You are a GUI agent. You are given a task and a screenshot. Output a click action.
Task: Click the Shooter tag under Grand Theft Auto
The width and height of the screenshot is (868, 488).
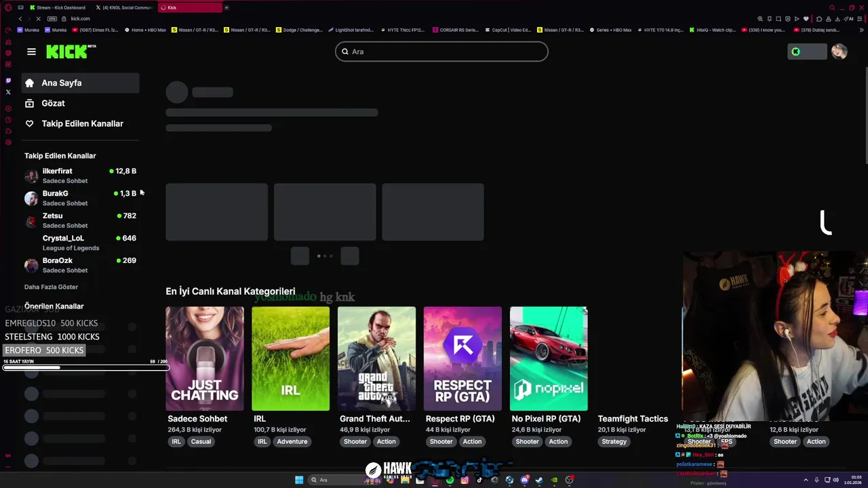(x=355, y=441)
